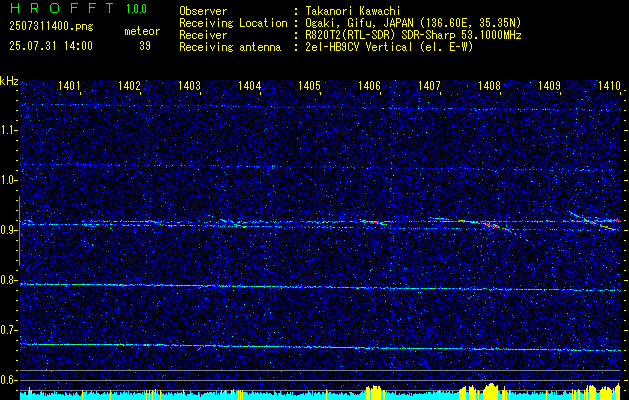Image resolution: width=629 pixels, height=400 pixels.
Task: Click the red meteor echo near 1406
Action: [x=372, y=221]
